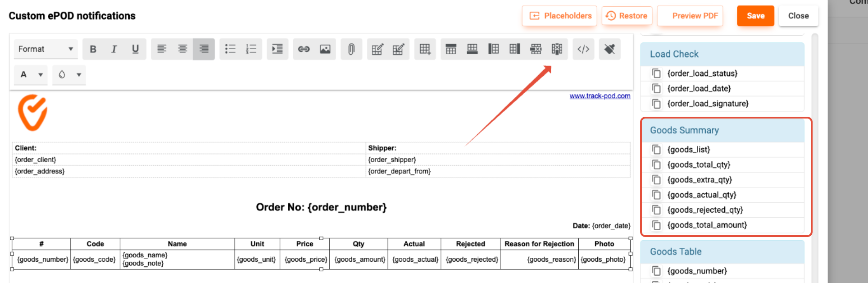
Task: Copy the {goods_total_amount} placeholder
Action: point(656,225)
